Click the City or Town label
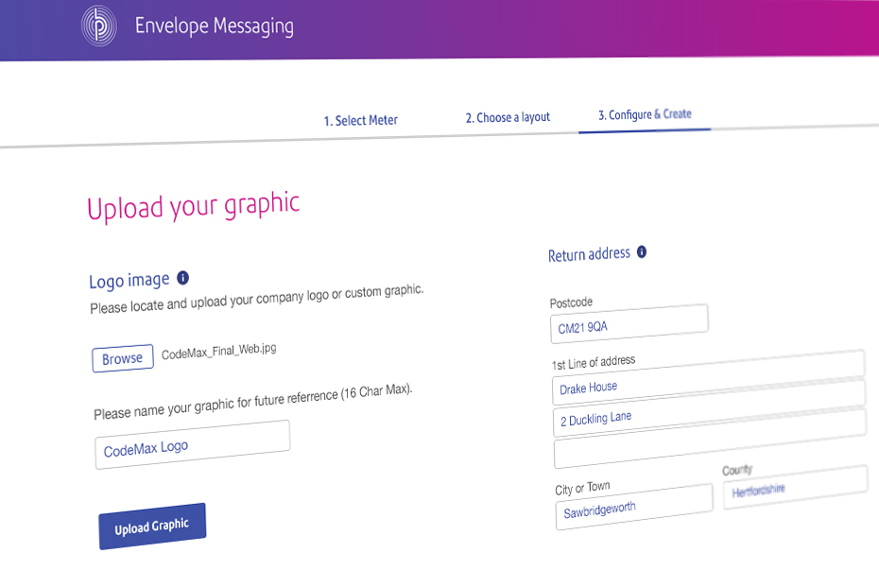Viewport: 879px width, 588px height. pos(582,488)
